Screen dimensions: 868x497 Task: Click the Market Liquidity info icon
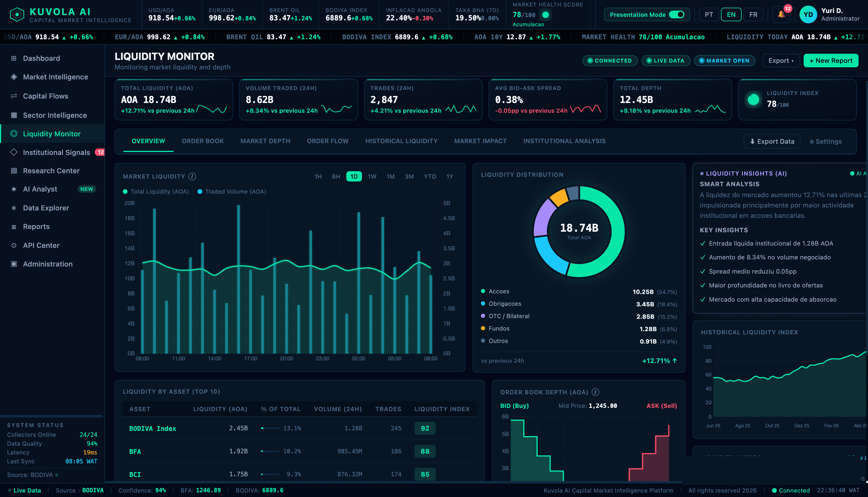[192, 176]
